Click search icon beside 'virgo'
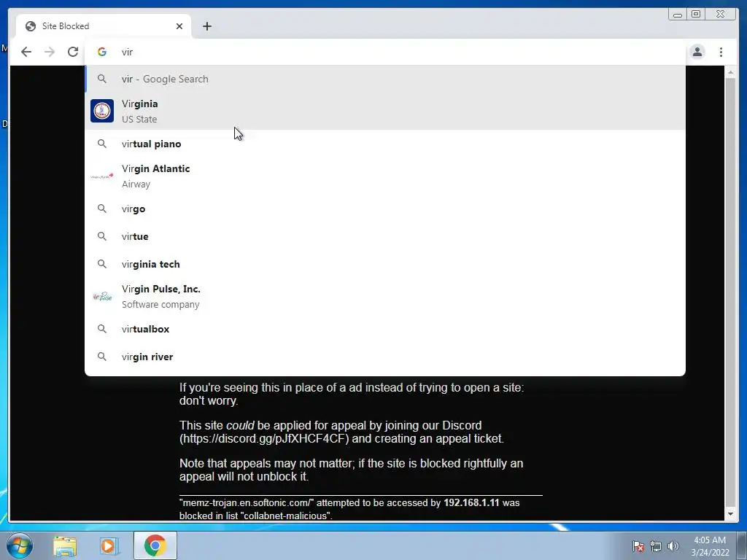This screenshot has width=747, height=560. 102,208
